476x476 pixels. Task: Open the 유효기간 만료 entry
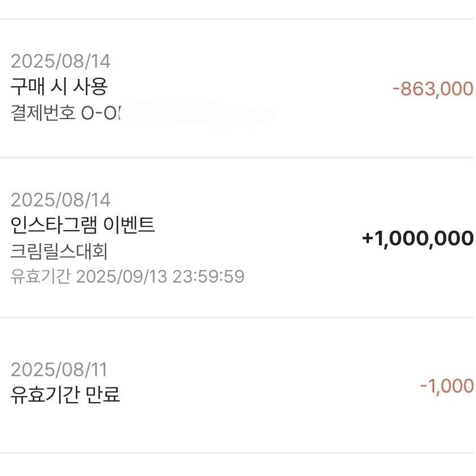pyautogui.click(x=65, y=395)
